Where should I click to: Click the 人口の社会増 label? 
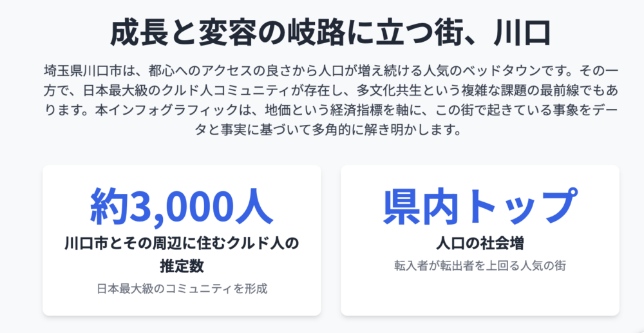(480, 244)
